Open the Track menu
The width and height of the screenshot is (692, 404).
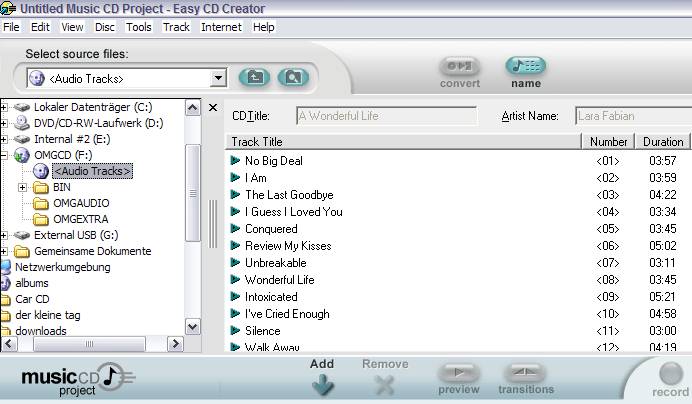point(176,27)
